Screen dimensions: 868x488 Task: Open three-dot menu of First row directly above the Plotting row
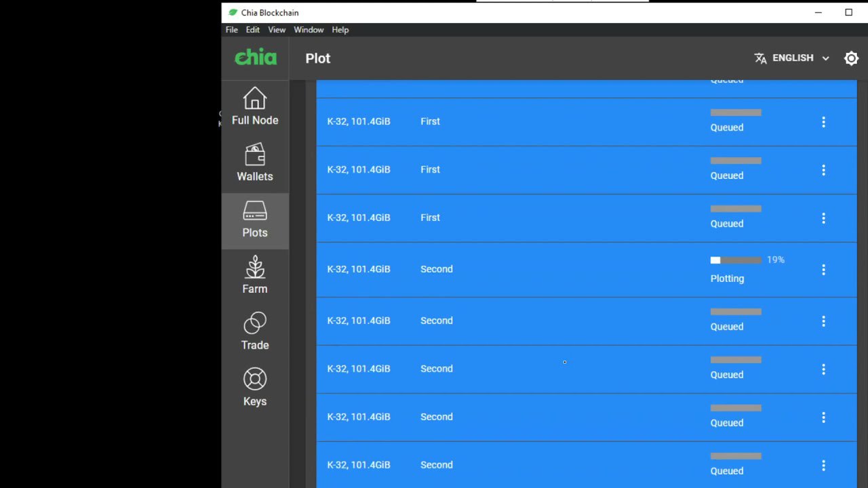tap(823, 218)
